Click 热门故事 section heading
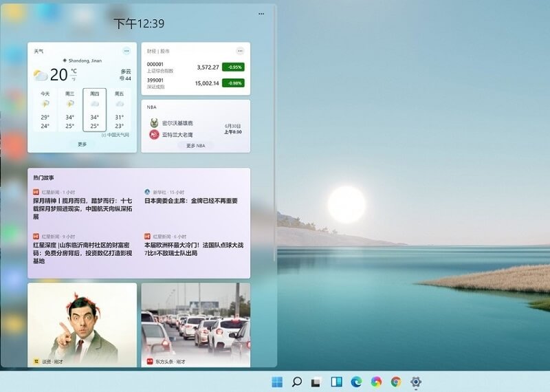 (x=43, y=178)
